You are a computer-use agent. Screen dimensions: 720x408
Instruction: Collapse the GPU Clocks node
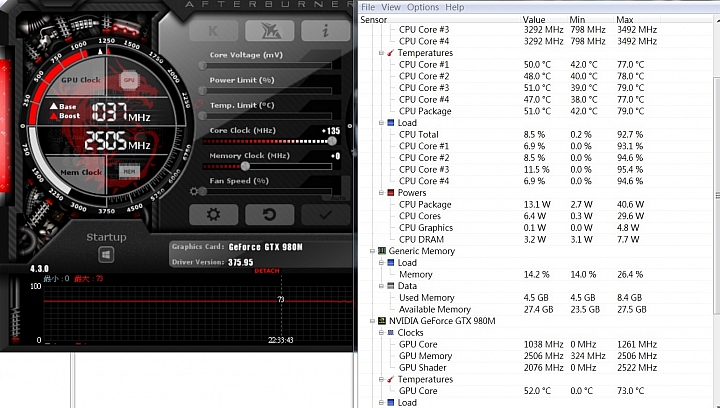point(381,333)
